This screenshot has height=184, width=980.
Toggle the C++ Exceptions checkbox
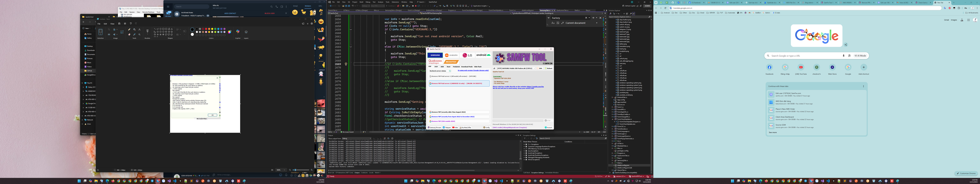coord(526,144)
